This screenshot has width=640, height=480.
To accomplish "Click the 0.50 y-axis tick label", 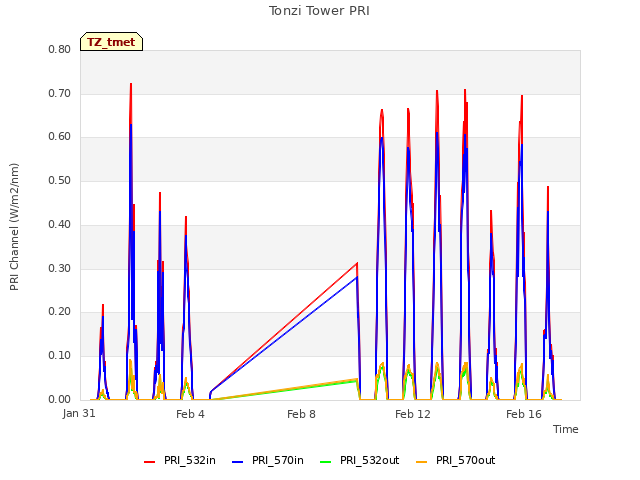I will click(x=60, y=180).
